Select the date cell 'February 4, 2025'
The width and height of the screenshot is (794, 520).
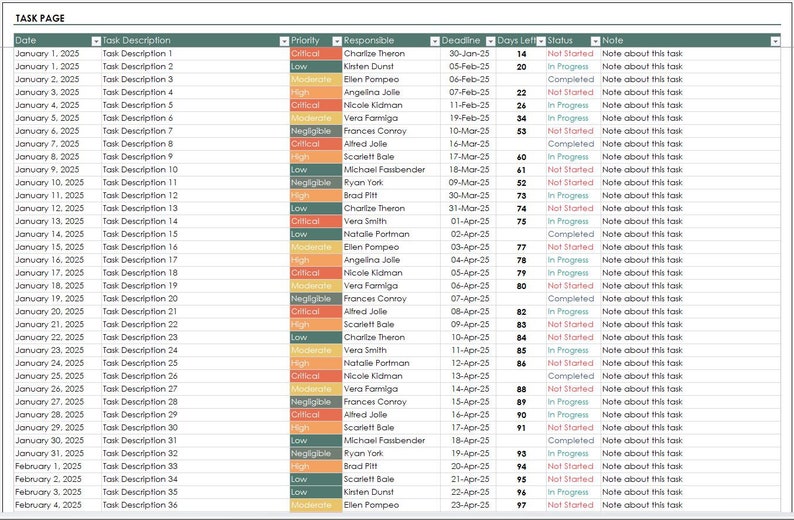[58, 505]
